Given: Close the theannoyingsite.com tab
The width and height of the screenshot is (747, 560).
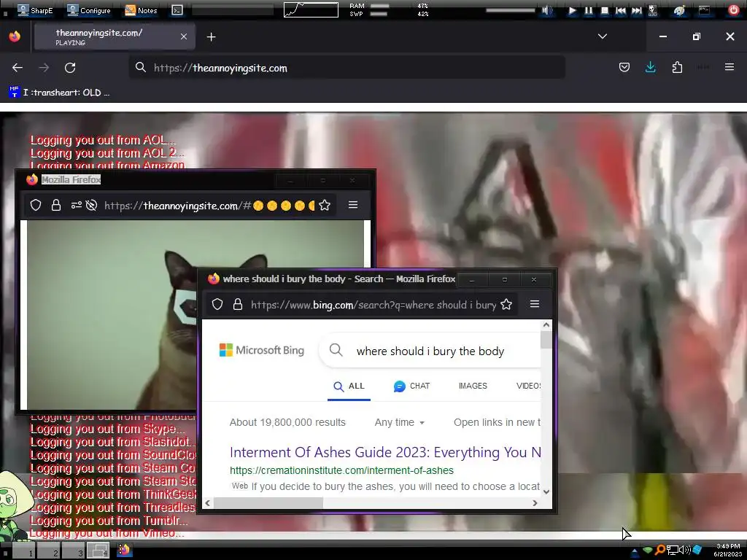Looking at the screenshot, I should [183, 36].
